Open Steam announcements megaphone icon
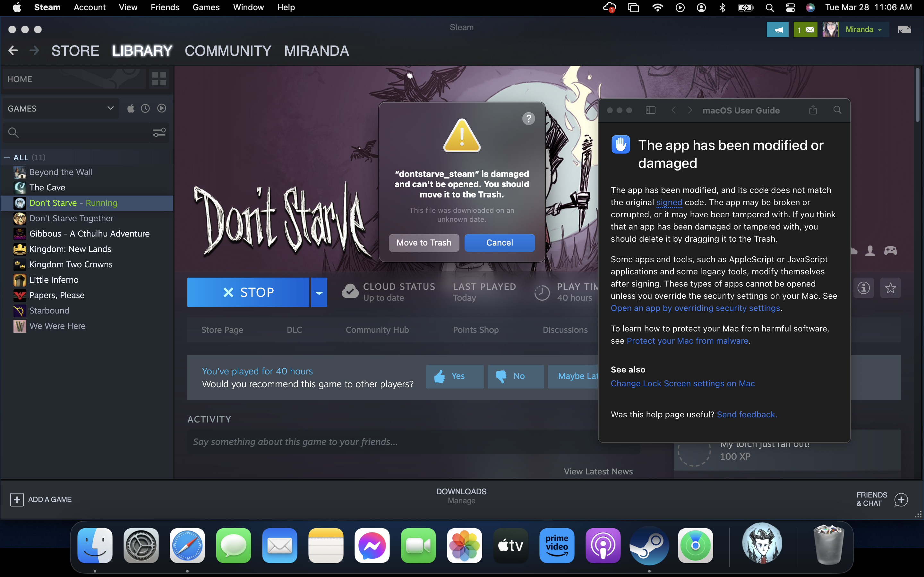Viewport: 924px width, 577px height. 777,30
